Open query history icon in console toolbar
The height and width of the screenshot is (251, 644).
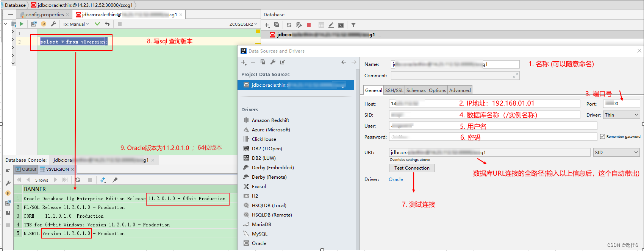[34, 24]
